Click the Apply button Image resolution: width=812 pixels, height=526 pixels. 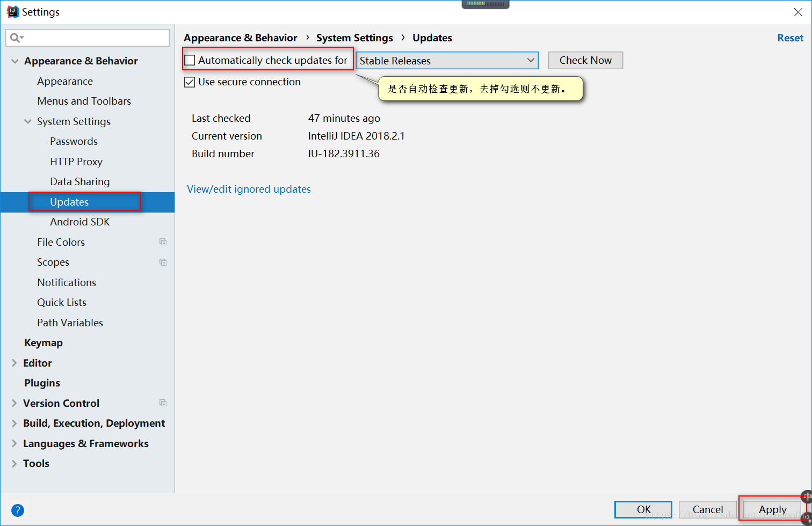(x=772, y=509)
